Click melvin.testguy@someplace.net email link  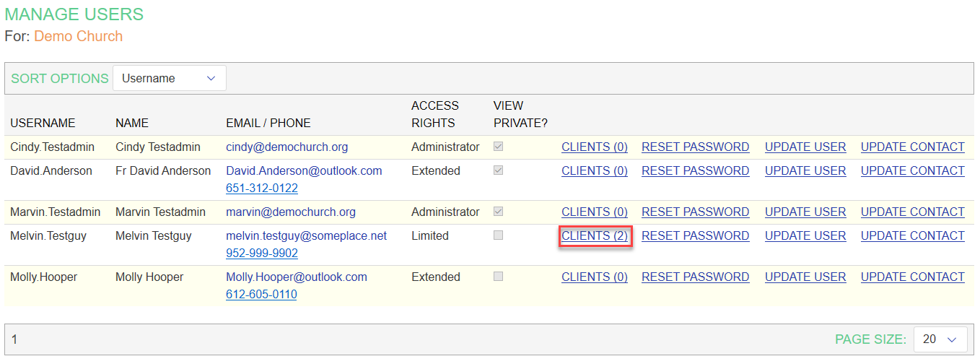point(306,235)
